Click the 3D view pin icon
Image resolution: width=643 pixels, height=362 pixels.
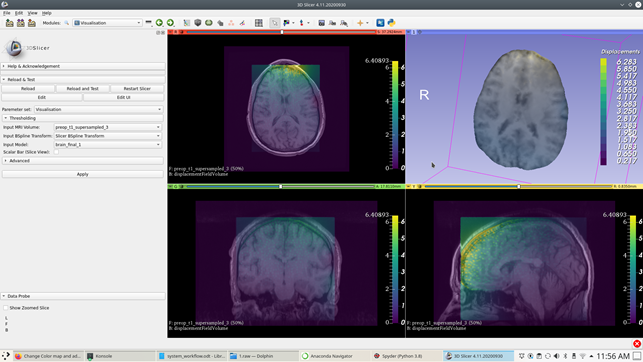click(x=408, y=32)
